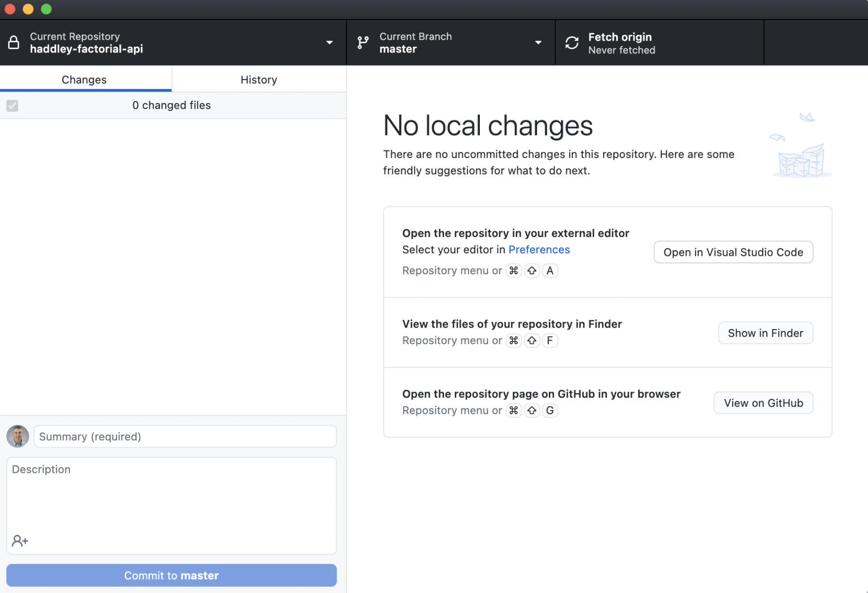This screenshot has height=593, width=868.
Task: Expand the Current Repository dropdown arrow
Action: pos(330,43)
